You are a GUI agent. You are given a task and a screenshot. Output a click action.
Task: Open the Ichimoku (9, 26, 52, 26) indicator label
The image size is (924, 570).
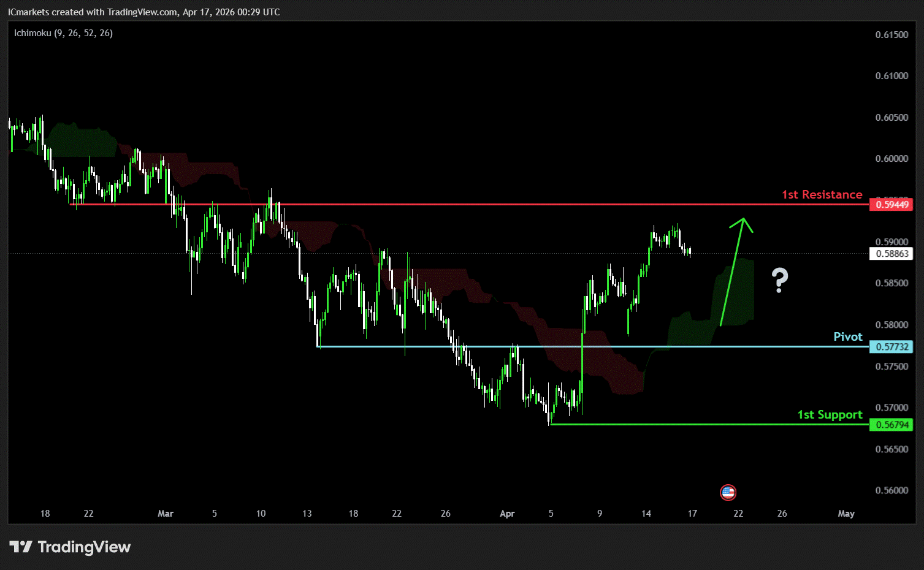[x=63, y=33]
